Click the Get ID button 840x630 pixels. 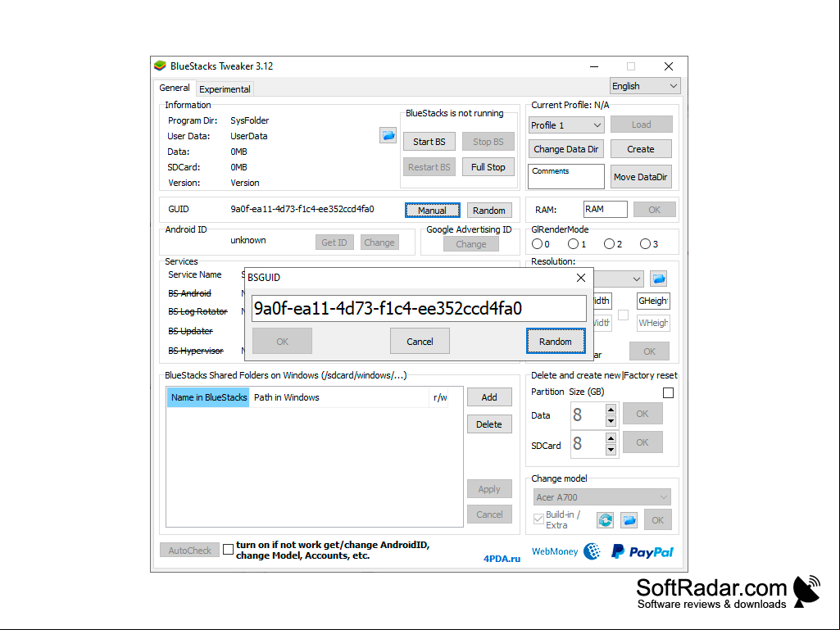(x=334, y=242)
